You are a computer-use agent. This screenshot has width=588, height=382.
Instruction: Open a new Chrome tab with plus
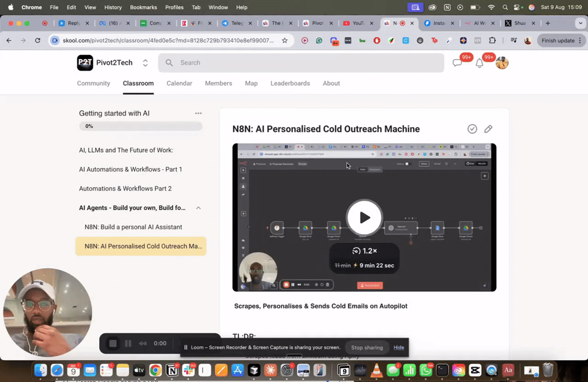point(548,23)
